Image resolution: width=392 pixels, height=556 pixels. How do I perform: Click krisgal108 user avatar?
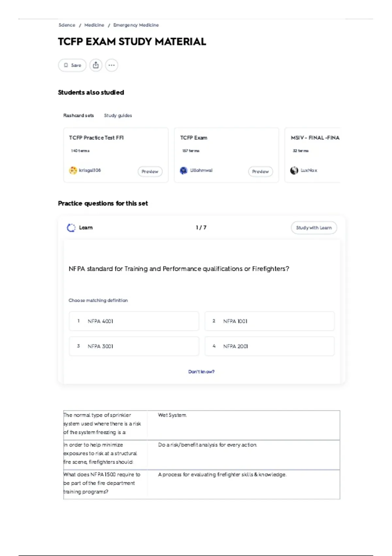(73, 170)
